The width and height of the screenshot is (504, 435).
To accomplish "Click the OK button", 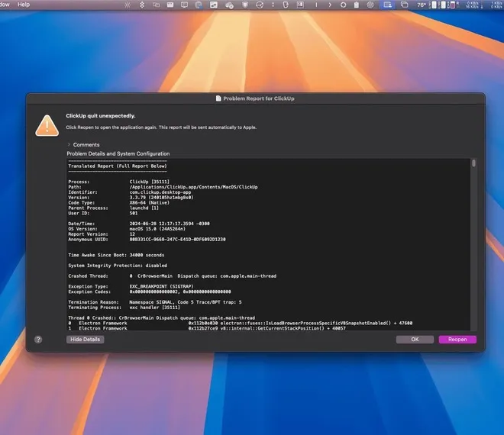I will (x=415, y=340).
